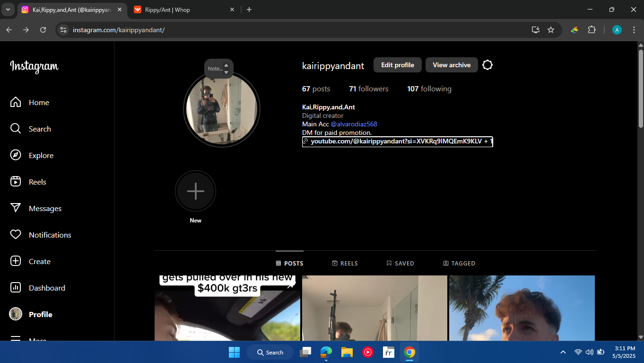This screenshot has width=644, height=363.
Task: Open Notifications panel
Action: click(41, 235)
